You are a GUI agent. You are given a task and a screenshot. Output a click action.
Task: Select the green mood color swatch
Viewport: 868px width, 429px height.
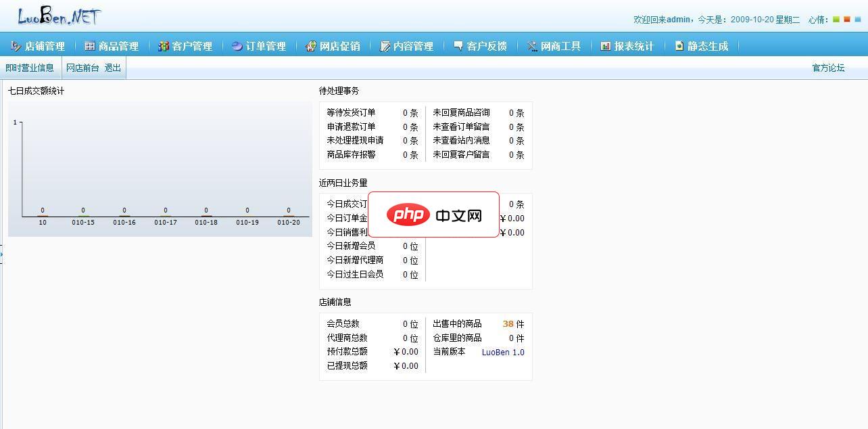(836, 19)
